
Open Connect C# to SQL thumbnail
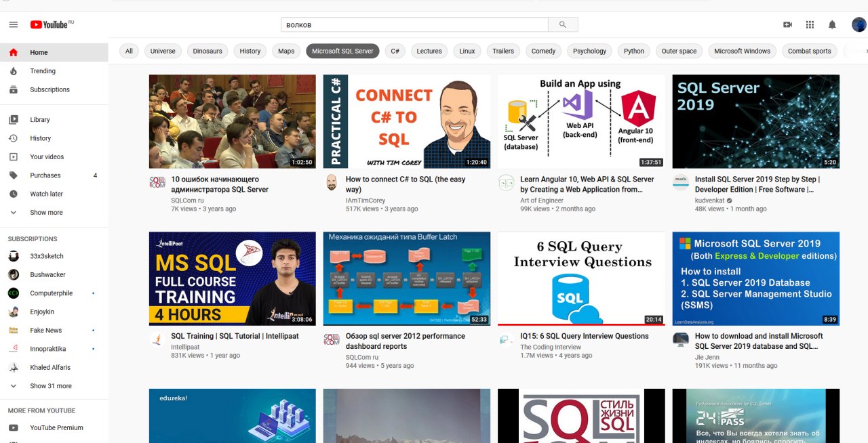407,121
